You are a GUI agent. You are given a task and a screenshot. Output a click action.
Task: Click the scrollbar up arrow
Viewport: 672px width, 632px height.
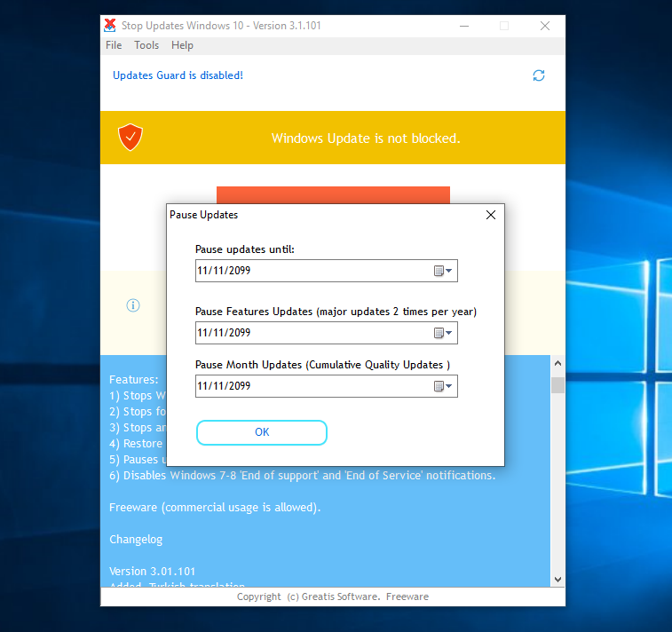tap(557, 363)
